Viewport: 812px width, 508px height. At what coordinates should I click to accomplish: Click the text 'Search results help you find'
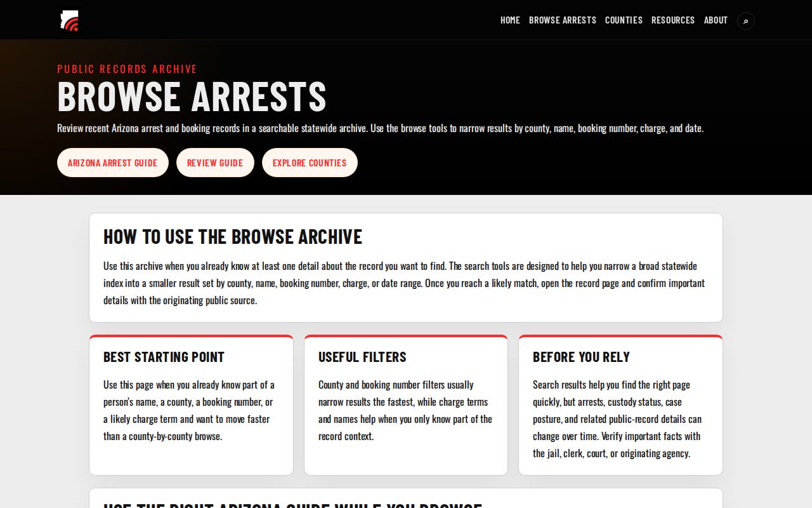pyautogui.click(x=618, y=419)
